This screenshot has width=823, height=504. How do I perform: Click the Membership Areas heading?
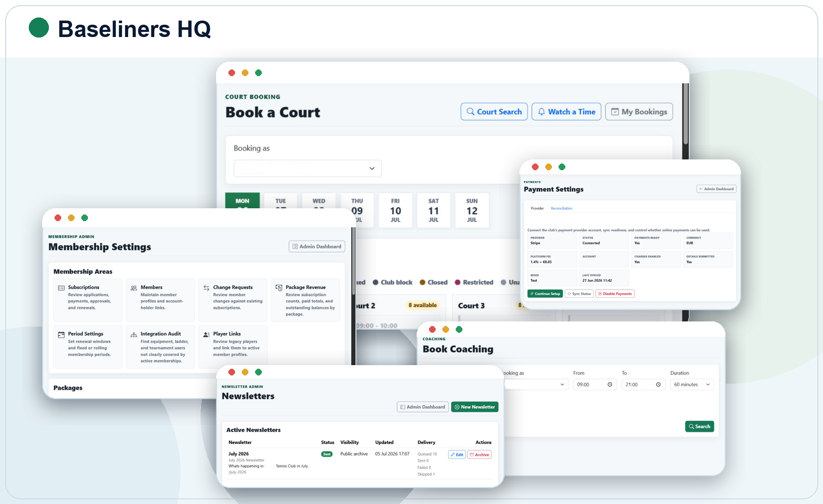[83, 272]
